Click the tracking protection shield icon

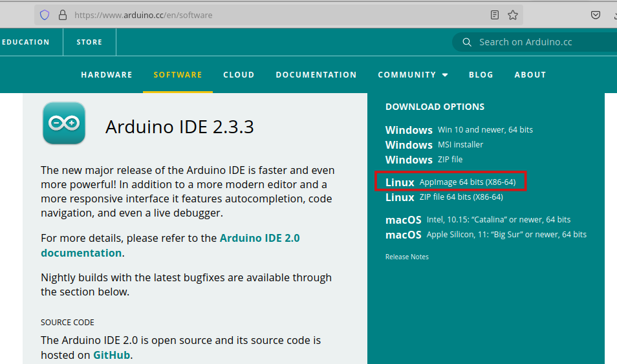[45, 15]
